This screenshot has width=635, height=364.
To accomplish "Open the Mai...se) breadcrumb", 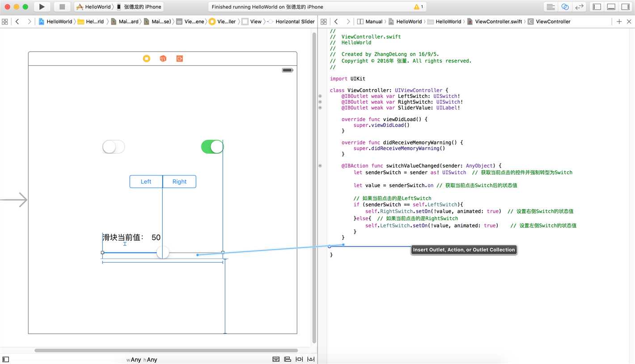I will [157, 21].
